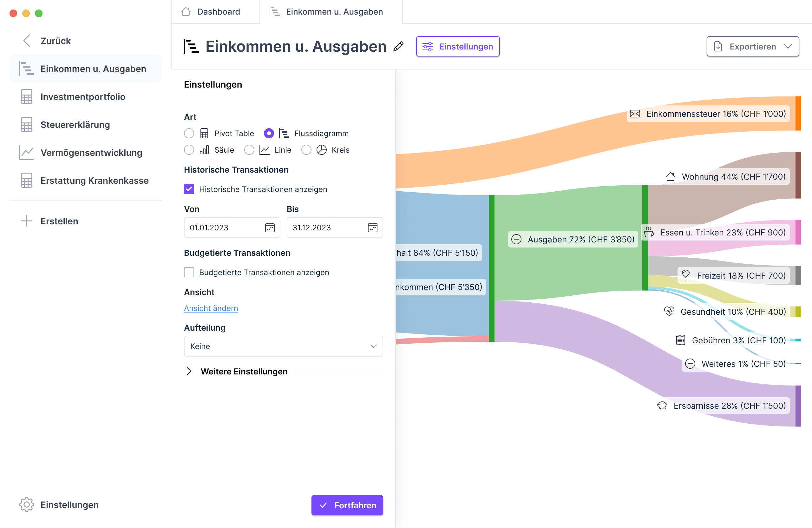Click Erstellen to create a report
Screen dimensions: 812x528
59,221
